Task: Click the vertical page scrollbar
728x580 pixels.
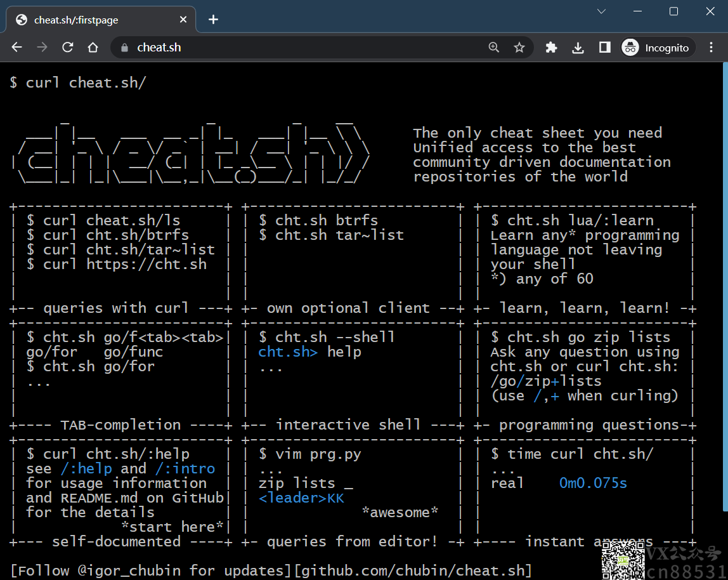Action: click(x=724, y=286)
